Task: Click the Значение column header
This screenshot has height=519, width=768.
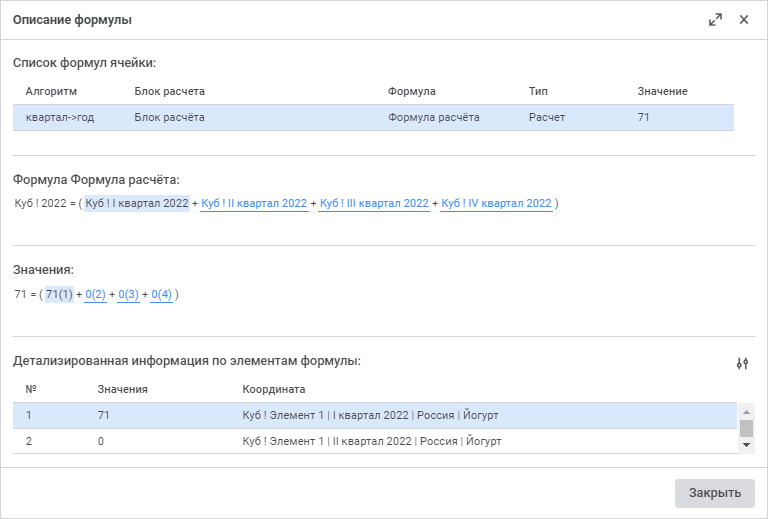Action: [x=662, y=92]
